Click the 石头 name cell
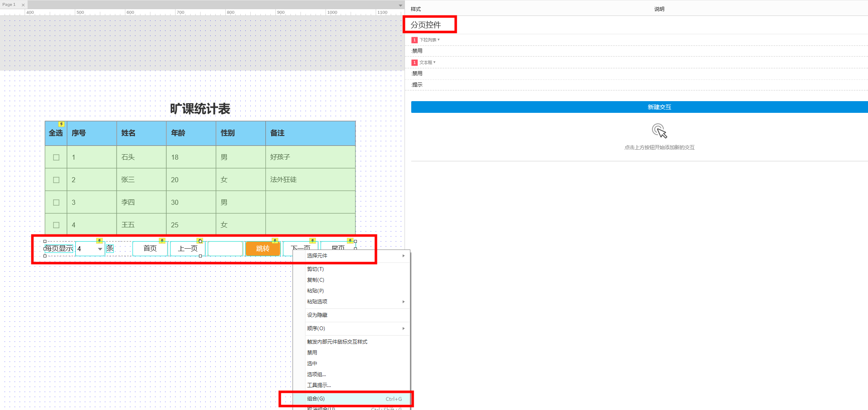 (141, 157)
